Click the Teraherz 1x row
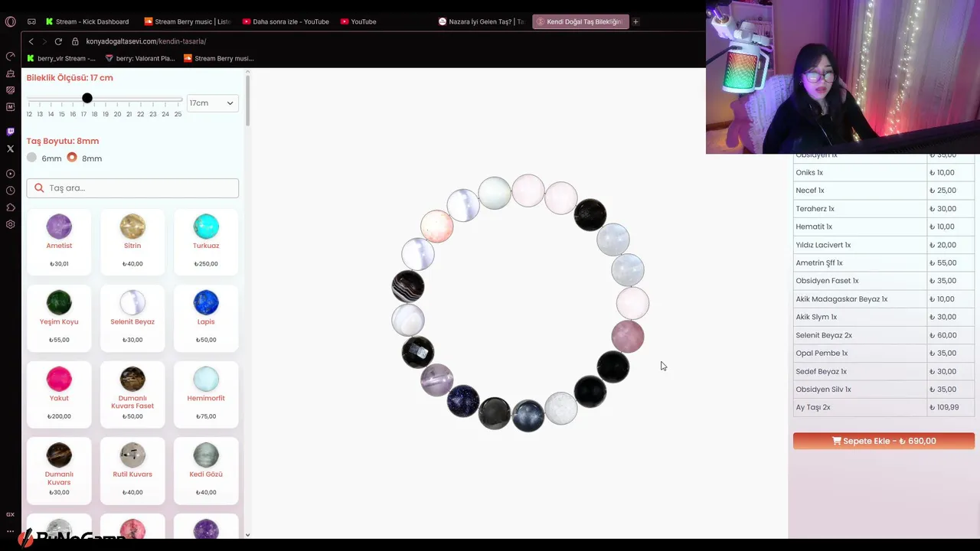 tap(884, 208)
